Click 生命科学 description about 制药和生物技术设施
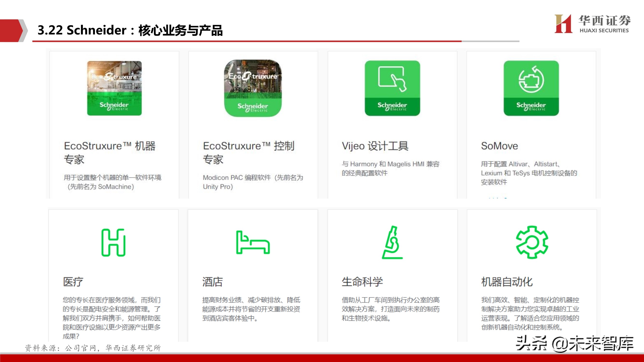 391,309
